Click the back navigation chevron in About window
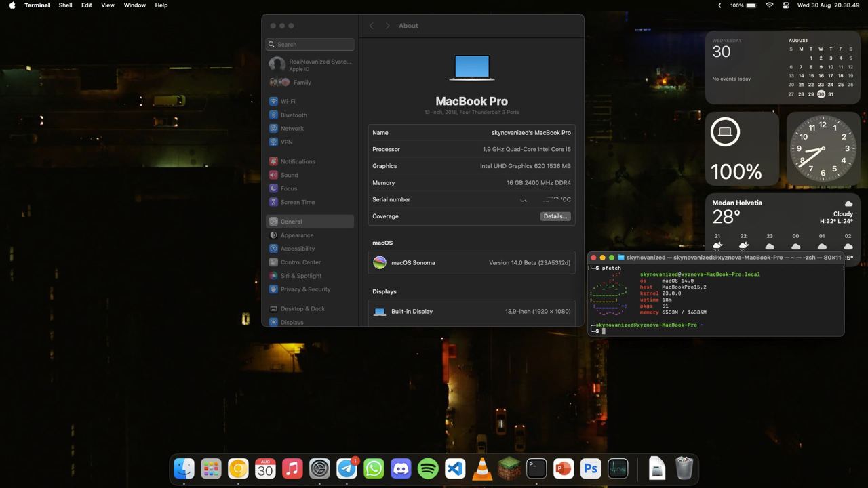 (x=371, y=25)
